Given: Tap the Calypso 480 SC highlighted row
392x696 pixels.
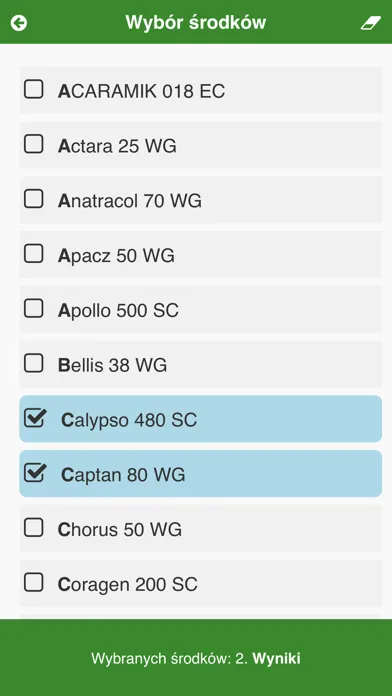Looking at the screenshot, I should point(201,419).
